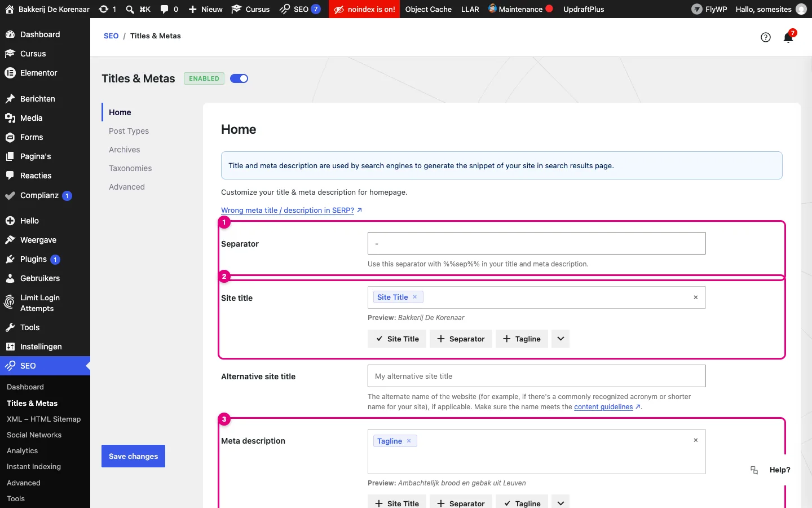The width and height of the screenshot is (812, 508).
Task: Open the Plugins sidebar icon
Action: point(10,259)
